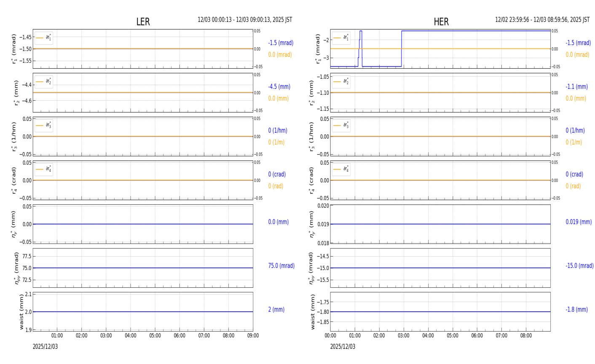Image resolution: width=595 pixels, height=364 pixels.
Task: Click the HER panel title
Action: pos(441,22)
